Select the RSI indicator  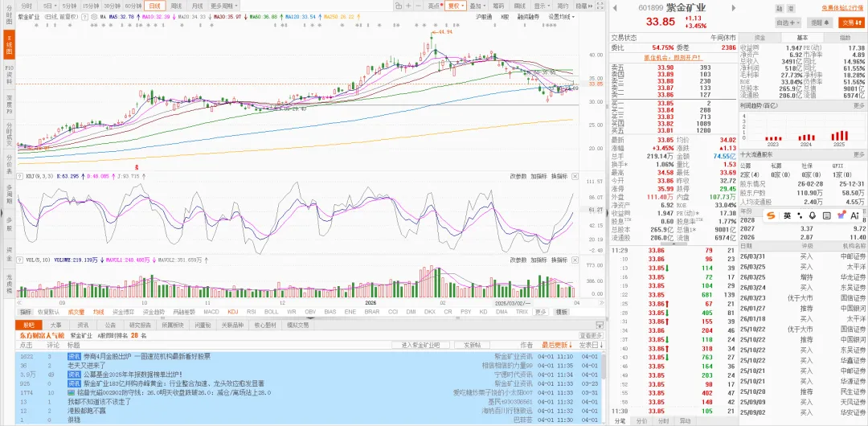[252, 312]
